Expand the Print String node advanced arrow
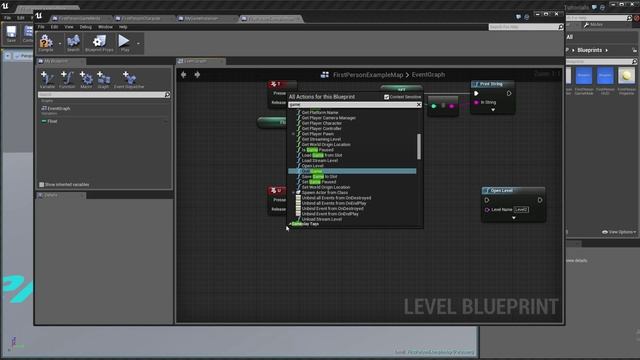The image size is (640, 360). pos(493,110)
